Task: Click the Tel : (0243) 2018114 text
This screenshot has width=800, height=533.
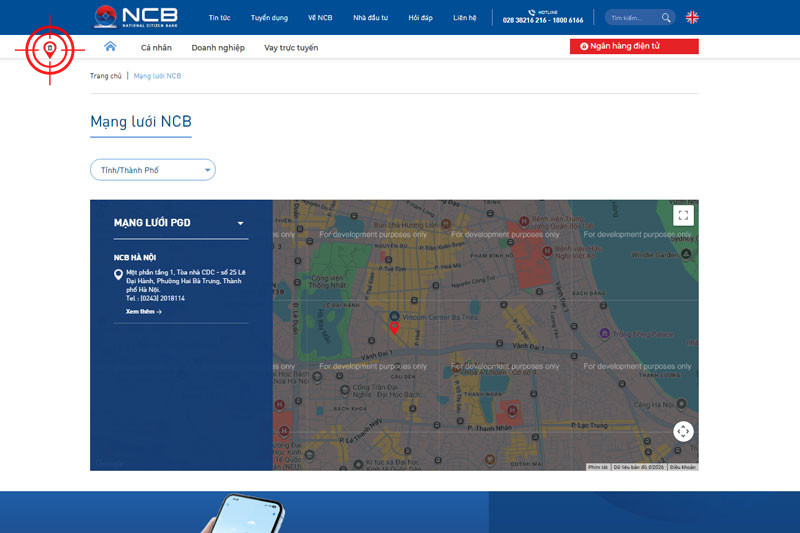Action: [x=156, y=298]
